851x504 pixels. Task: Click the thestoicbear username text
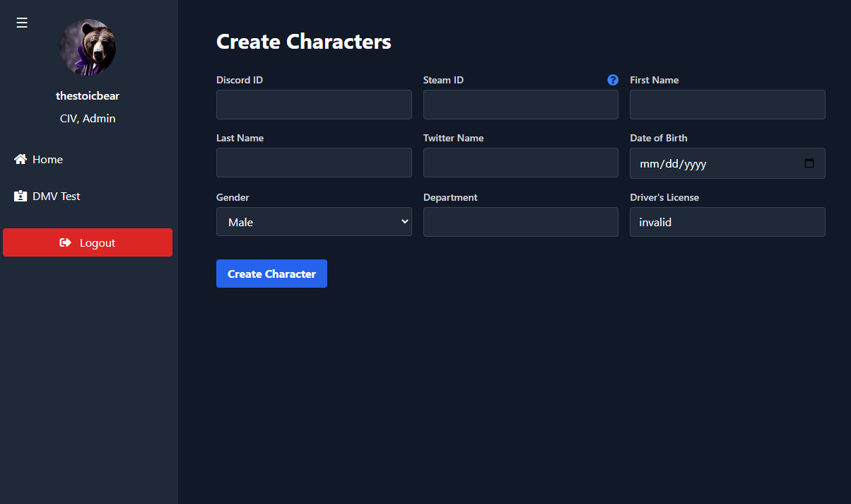coord(88,96)
